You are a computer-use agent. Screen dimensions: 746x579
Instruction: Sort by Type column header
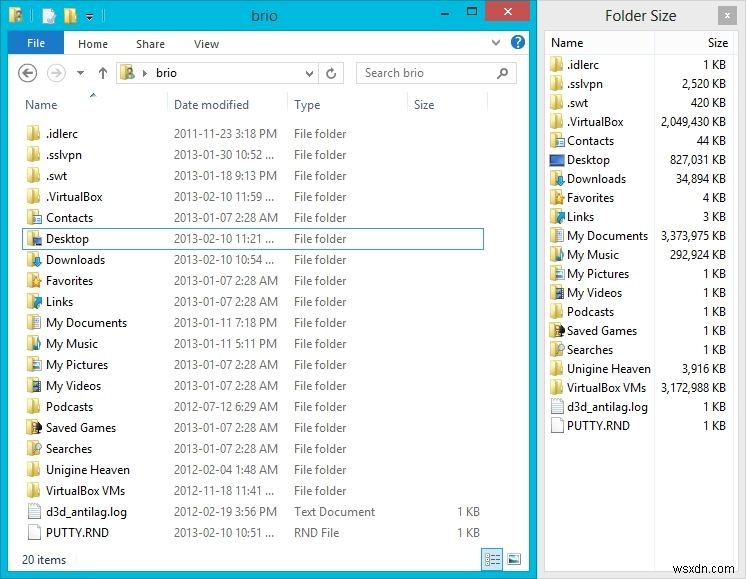(x=307, y=105)
